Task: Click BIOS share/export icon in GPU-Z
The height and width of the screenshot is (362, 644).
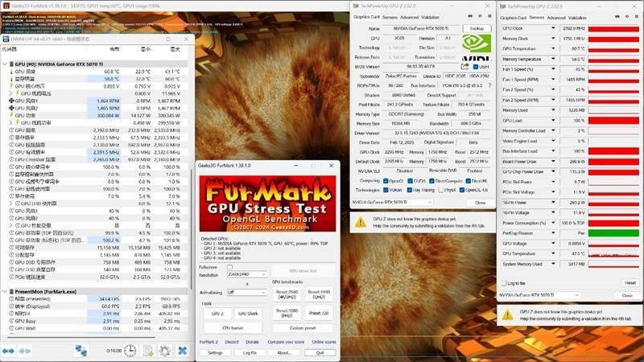Action: point(465,66)
